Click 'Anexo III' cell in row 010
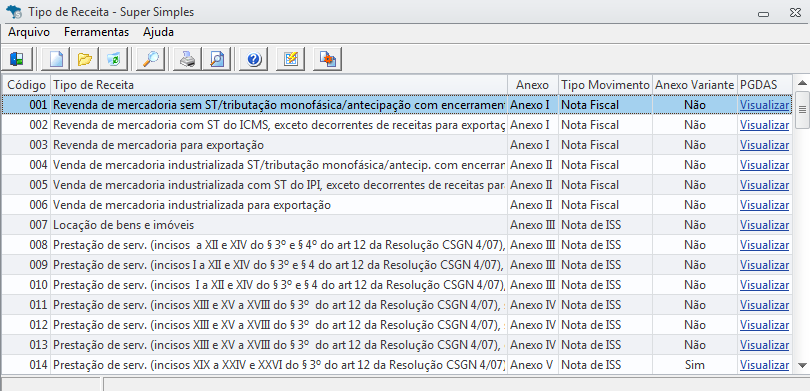Image resolution: width=810 pixels, height=391 pixels. pos(533,285)
